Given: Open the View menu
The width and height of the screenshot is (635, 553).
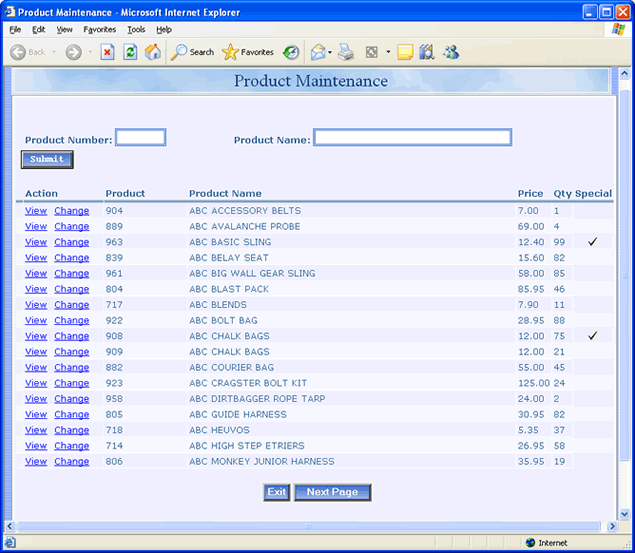Looking at the screenshot, I should [64, 30].
